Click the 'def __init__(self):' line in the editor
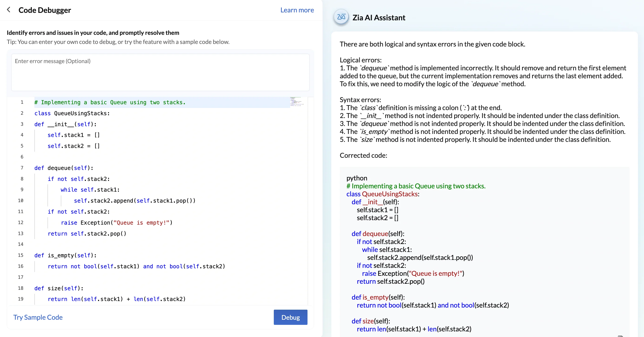Image resolution: width=644 pixels, height=337 pixels. coord(66,124)
